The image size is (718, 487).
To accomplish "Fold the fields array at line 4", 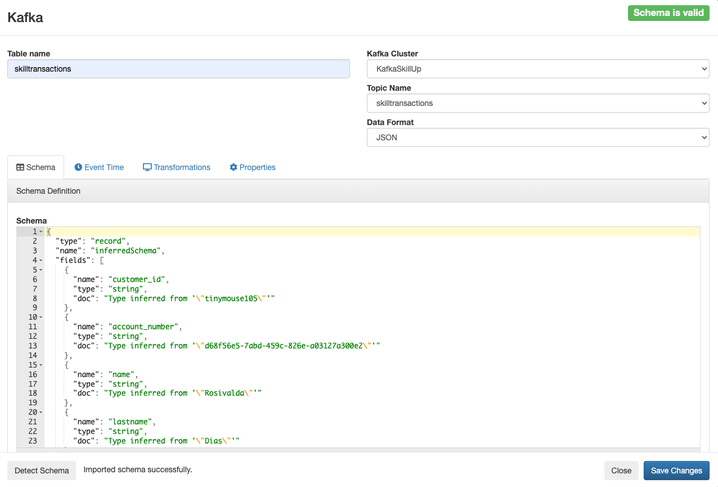I will click(41, 261).
